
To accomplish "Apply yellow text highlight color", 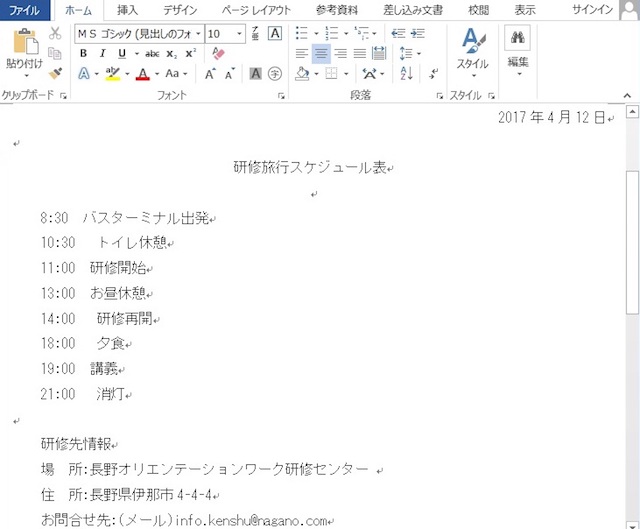I will [x=113, y=74].
